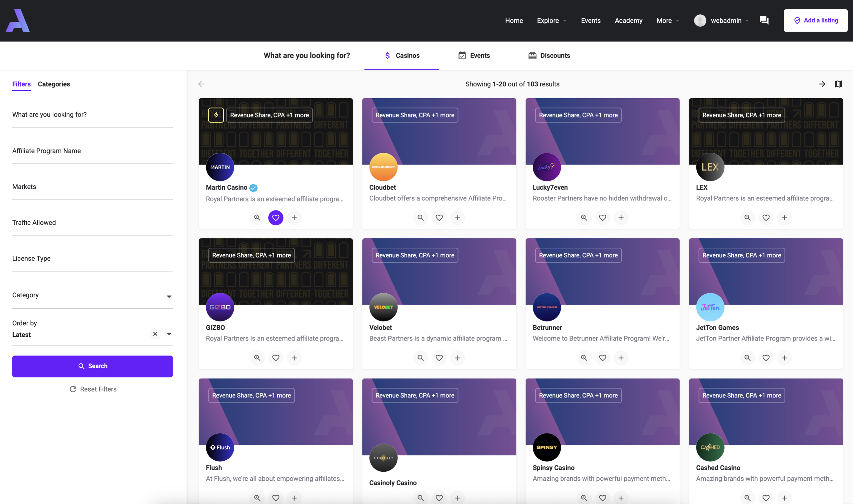The height and width of the screenshot is (504, 853).
Task: Open the chat messages icon in header
Action: point(764,20)
